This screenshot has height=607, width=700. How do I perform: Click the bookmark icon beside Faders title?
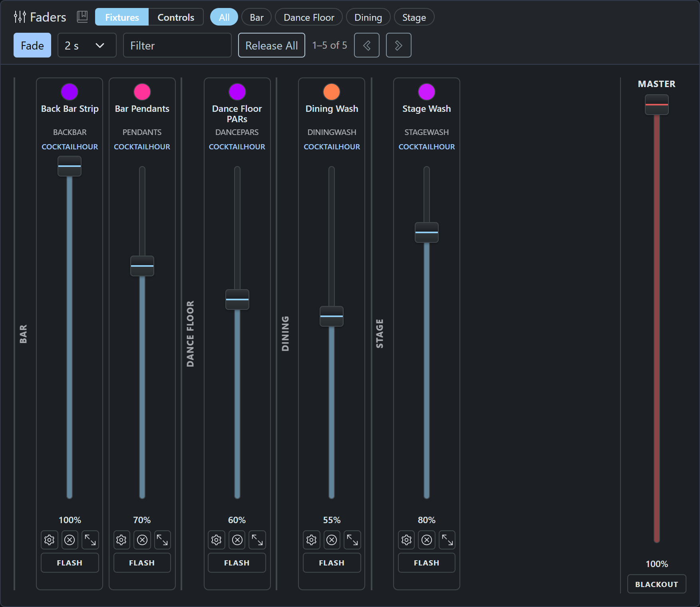pyautogui.click(x=82, y=17)
